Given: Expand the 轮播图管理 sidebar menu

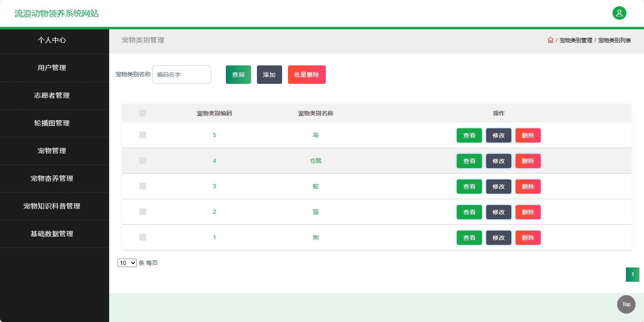Looking at the screenshot, I should click(55, 123).
